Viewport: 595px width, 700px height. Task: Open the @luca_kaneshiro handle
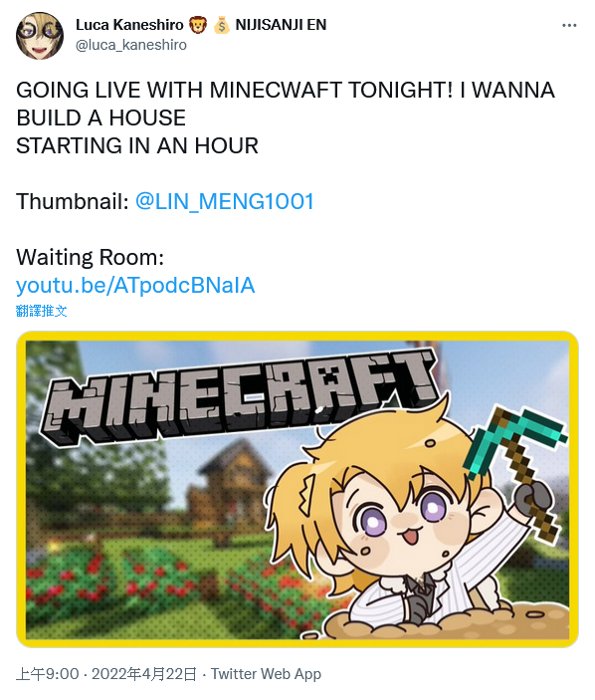click(131, 45)
